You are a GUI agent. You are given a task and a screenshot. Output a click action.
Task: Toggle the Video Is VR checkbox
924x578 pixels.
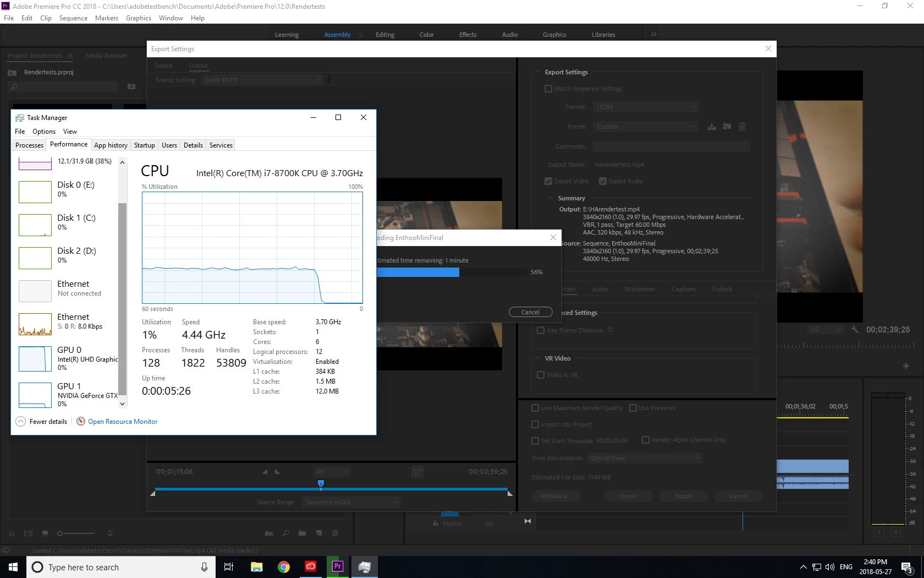(541, 375)
